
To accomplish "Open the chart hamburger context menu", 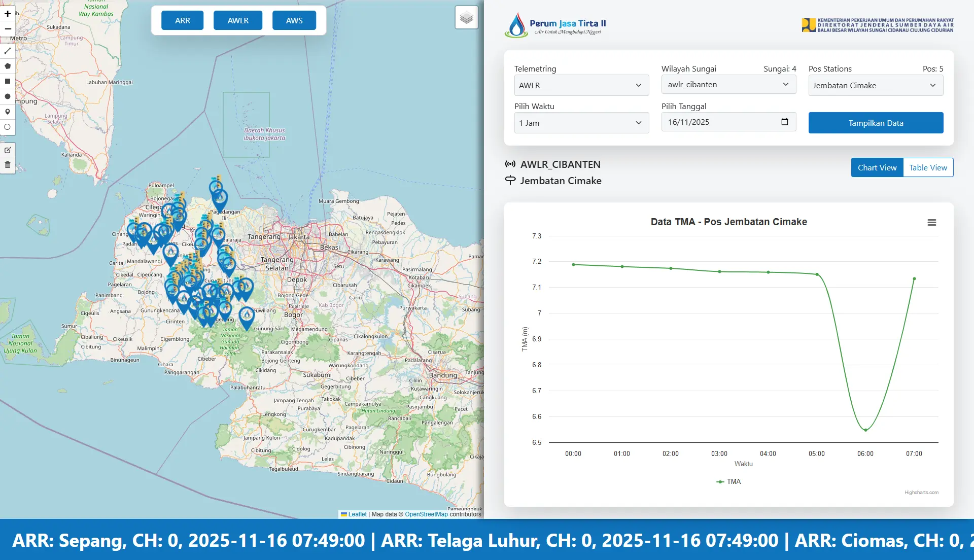I will (931, 223).
